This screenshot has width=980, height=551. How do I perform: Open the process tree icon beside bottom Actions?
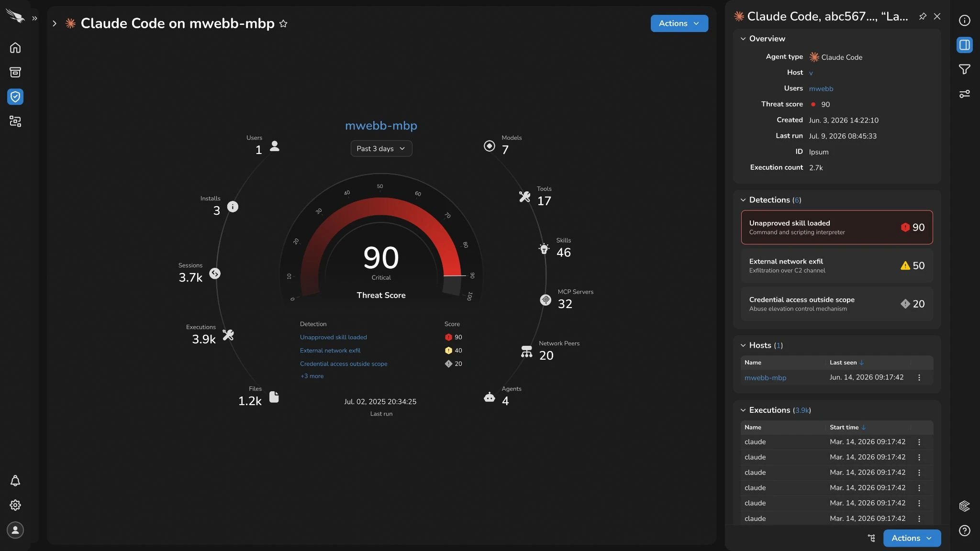point(871,538)
